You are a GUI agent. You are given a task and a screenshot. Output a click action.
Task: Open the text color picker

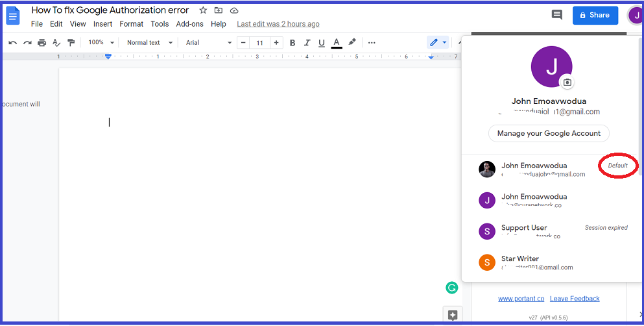coord(337,43)
